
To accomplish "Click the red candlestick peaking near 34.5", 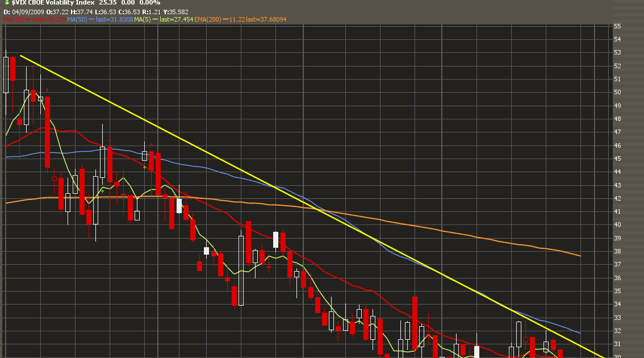I will point(415,323).
